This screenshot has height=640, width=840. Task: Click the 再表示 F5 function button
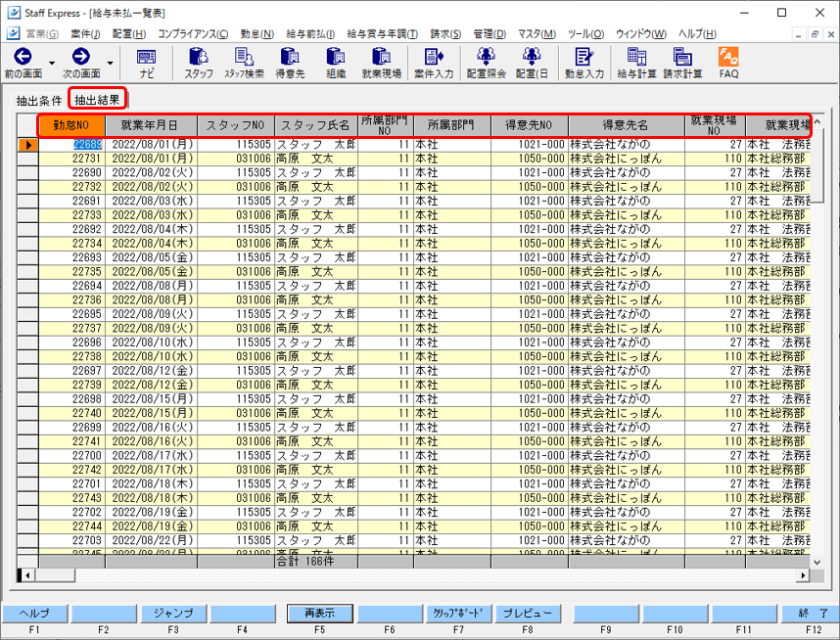[x=320, y=614]
